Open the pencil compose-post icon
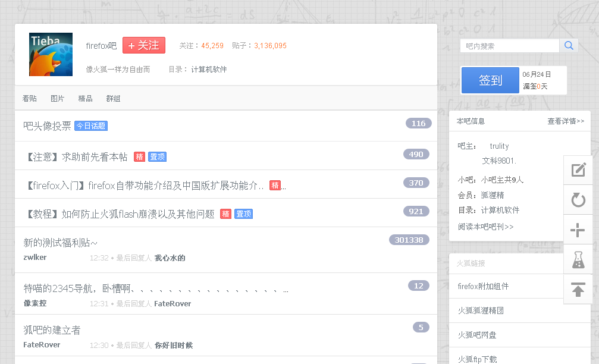Screen dimensions: 599x364 click(578, 170)
